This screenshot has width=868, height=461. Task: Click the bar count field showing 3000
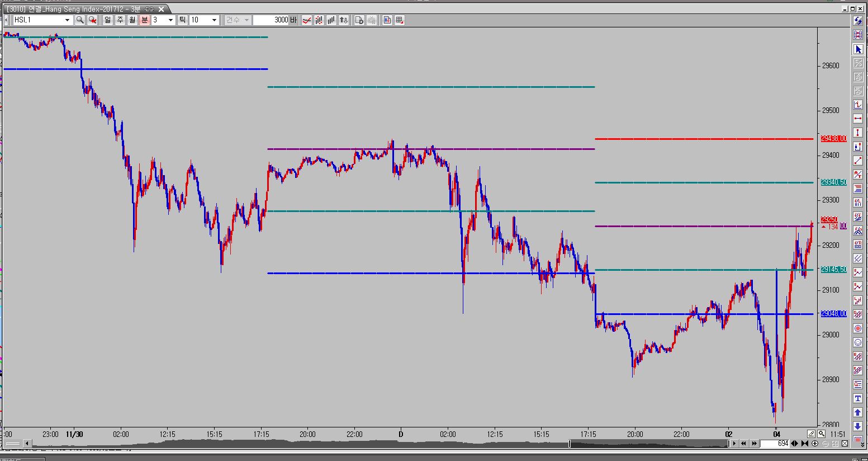271,20
